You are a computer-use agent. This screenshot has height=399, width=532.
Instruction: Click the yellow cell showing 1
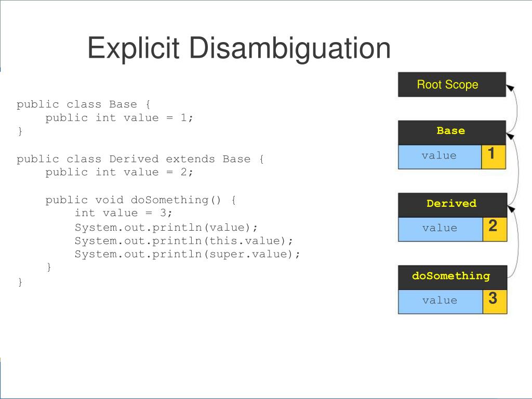point(494,157)
